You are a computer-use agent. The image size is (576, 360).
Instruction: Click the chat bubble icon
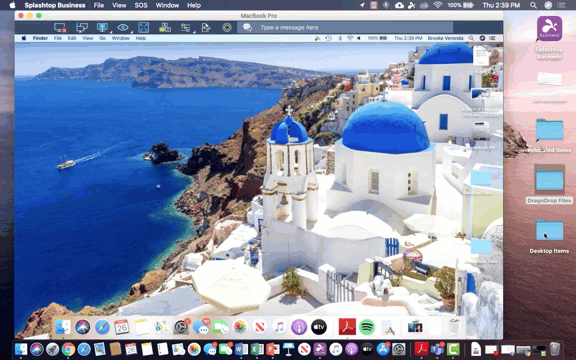247,28
